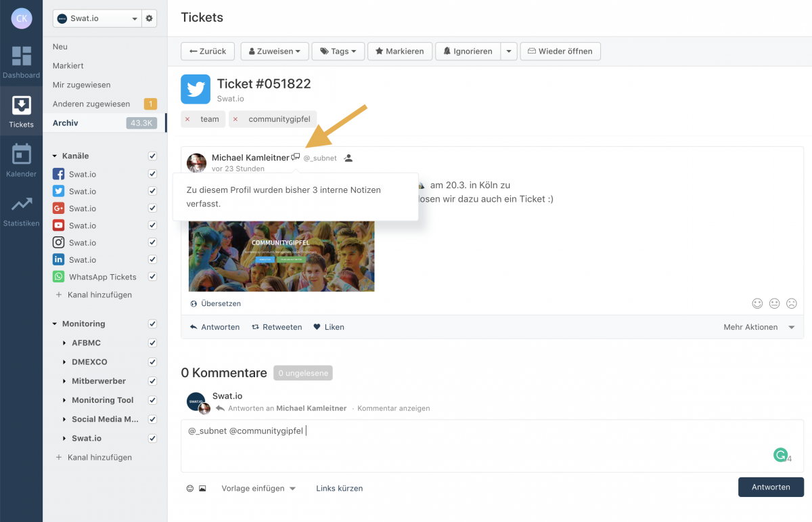Click the Google+ Swat.io channel icon
The image size is (812, 522).
click(59, 209)
